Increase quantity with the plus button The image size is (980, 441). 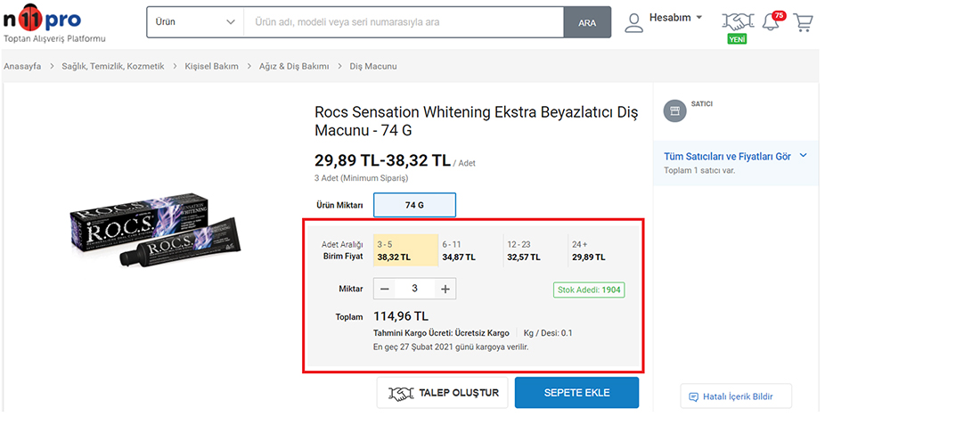pyautogui.click(x=445, y=289)
